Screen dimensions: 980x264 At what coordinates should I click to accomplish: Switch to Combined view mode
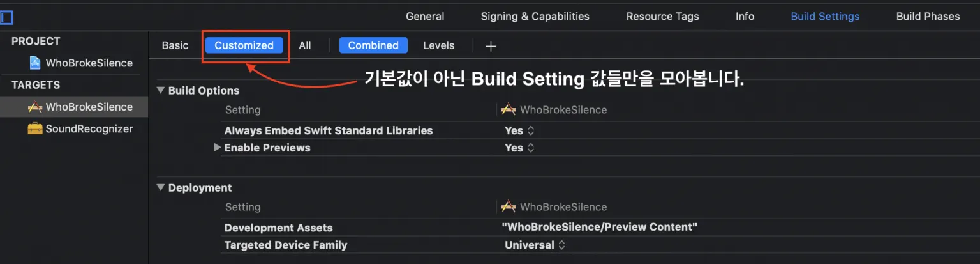373,45
